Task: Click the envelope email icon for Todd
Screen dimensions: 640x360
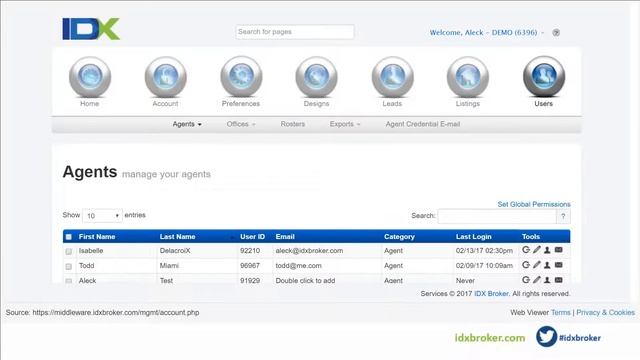Action: (x=558, y=265)
